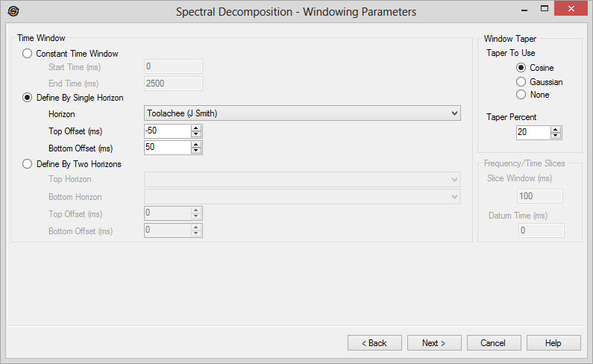Increase Taper Percent with up arrow
The height and width of the screenshot is (364, 593).
pyautogui.click(x=556, y=130)
